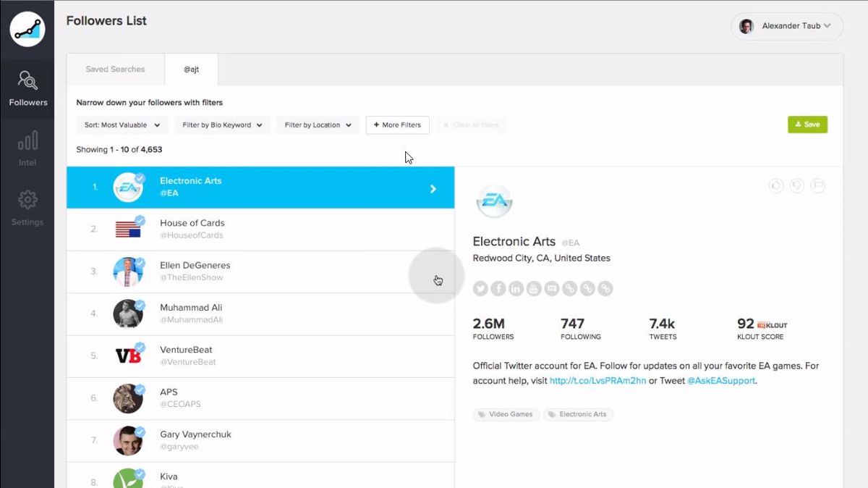
Task: Open Settings from the sidebar
Action: point(27,209)
